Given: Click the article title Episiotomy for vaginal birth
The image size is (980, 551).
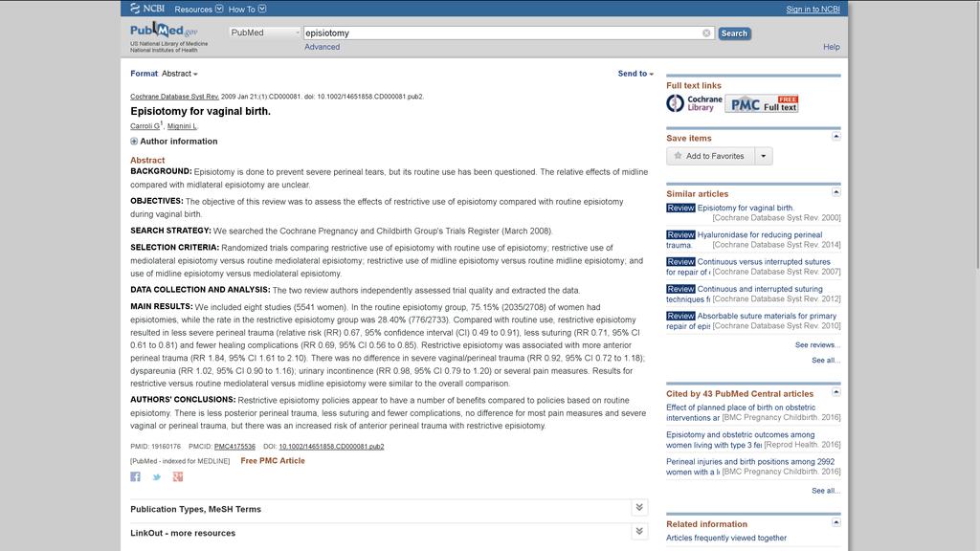Looking at the screenshot, I should (x=200, y=111).
